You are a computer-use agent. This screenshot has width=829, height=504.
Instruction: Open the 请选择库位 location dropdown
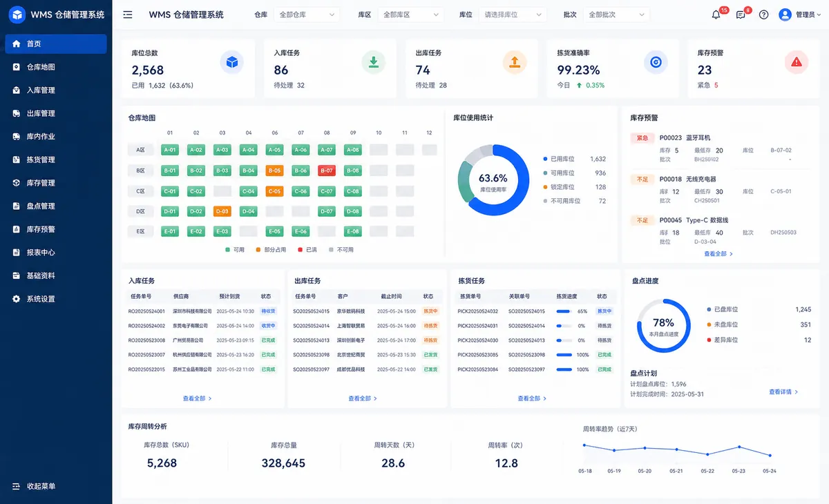513,14
